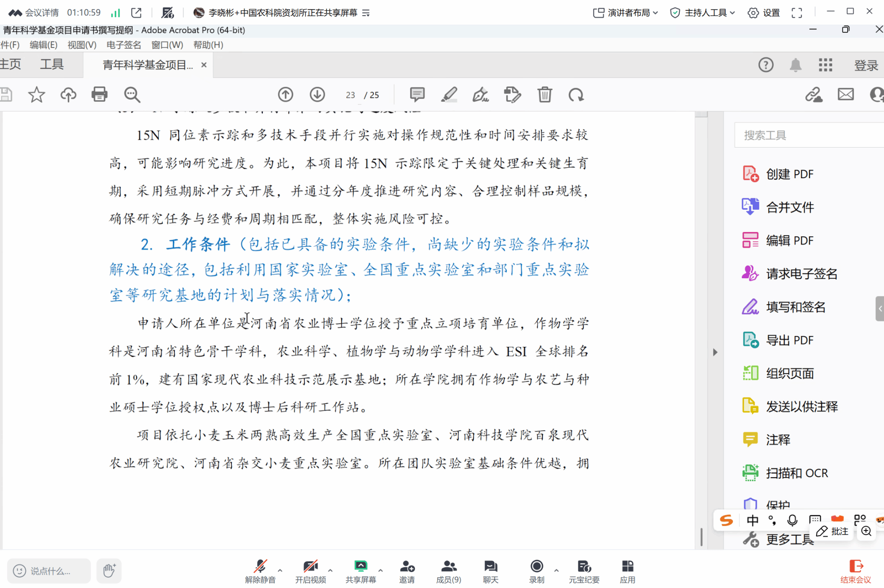Select the add comment sticky note tool
The height and width of the screenshot is (588, 884).
[417, 94]
